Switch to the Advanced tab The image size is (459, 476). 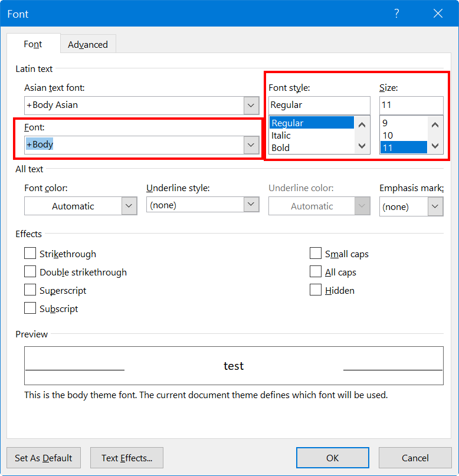[88, 44]
